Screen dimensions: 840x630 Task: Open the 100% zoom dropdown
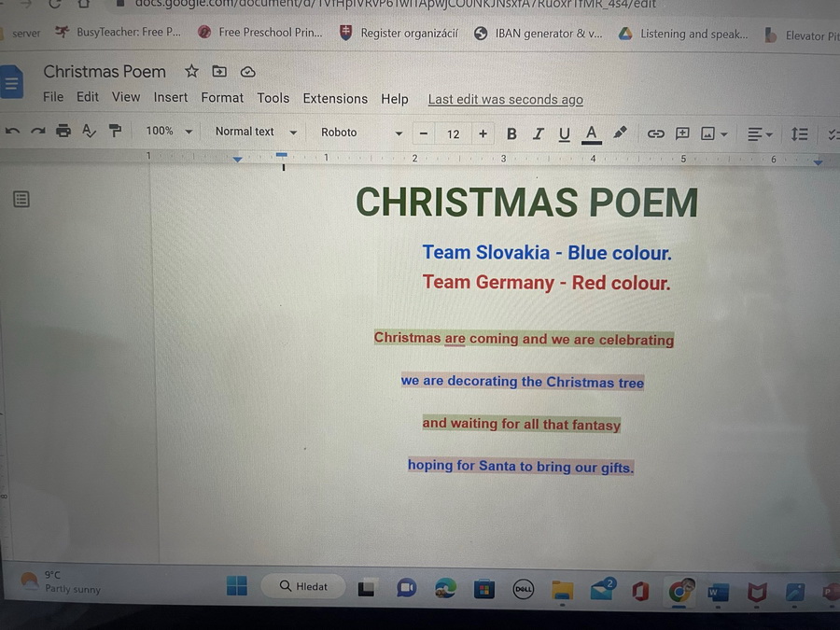tap(169, 132)
